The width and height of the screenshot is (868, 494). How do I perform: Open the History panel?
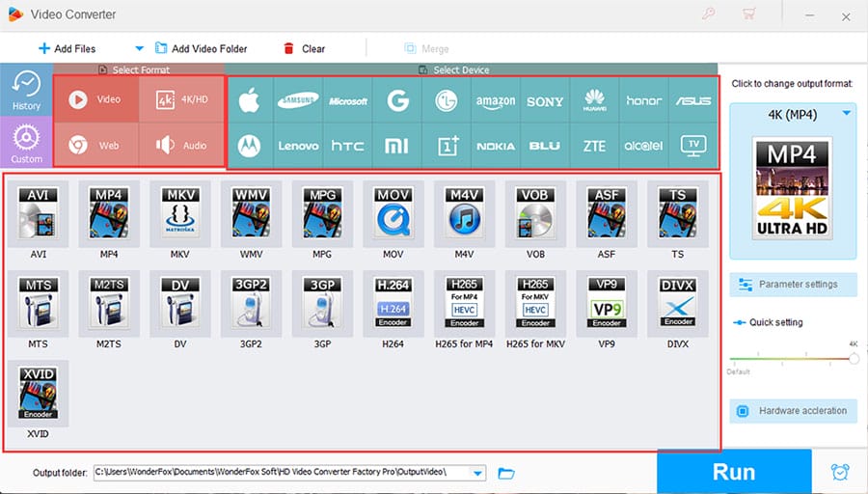tap(26, 91)
